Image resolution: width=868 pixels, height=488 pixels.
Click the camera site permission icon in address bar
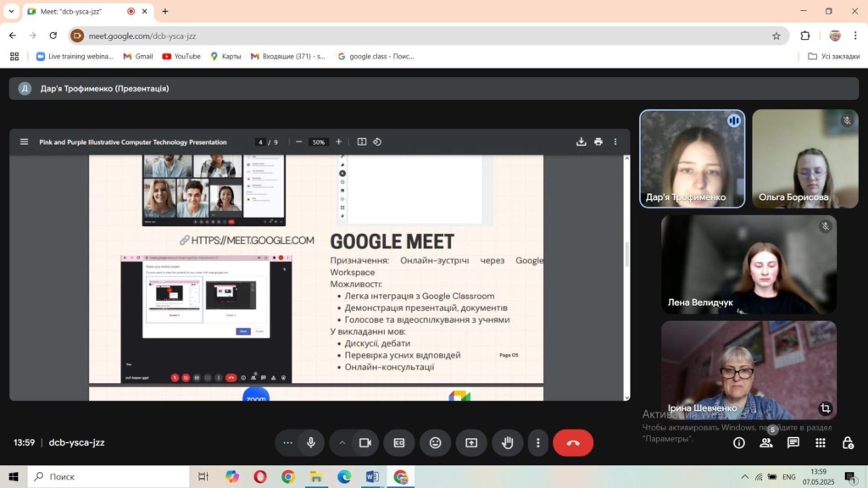pos(77,36)
